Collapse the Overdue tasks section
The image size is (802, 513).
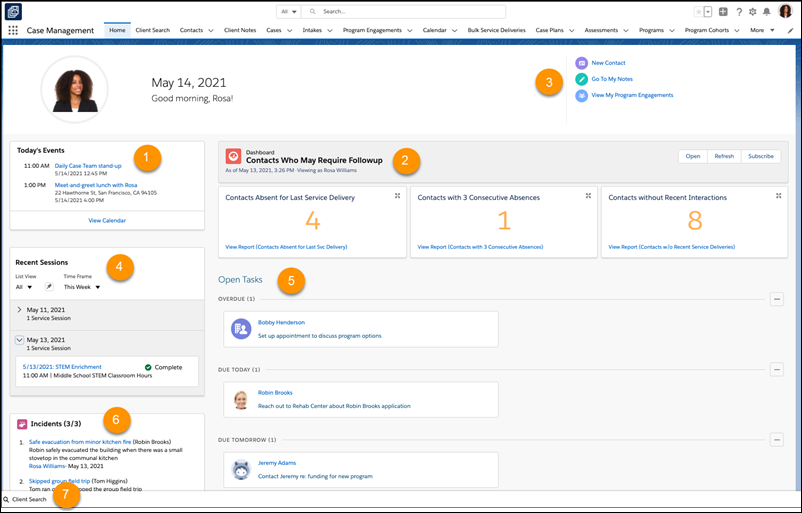[x=776, y=299]
